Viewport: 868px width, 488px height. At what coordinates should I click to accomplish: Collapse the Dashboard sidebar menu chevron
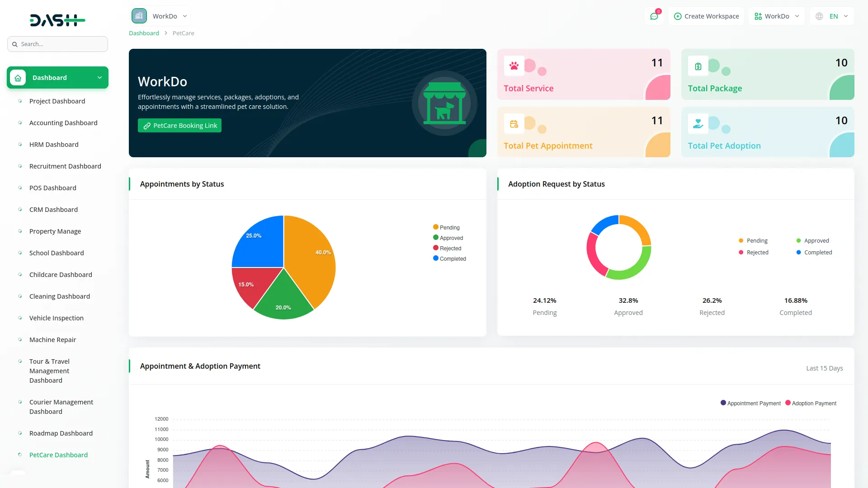pyautogui.click(x=99, y=78)
